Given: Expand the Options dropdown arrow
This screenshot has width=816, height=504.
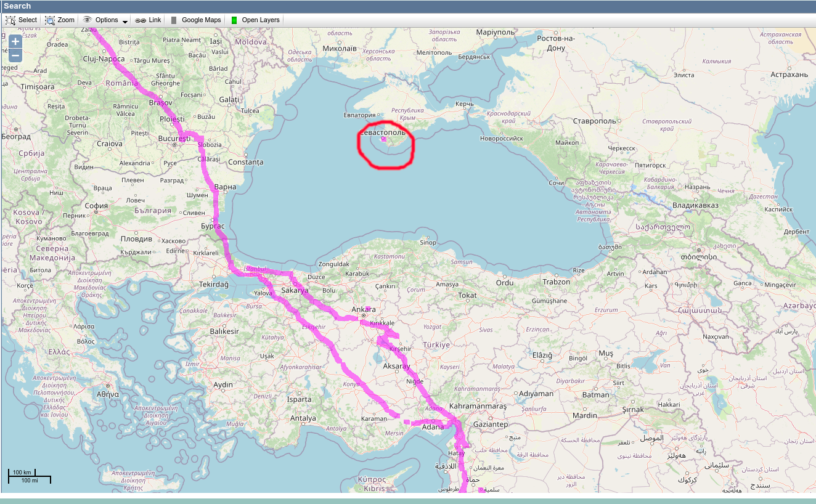Looking at the screenshot, I should coord(125,21).
